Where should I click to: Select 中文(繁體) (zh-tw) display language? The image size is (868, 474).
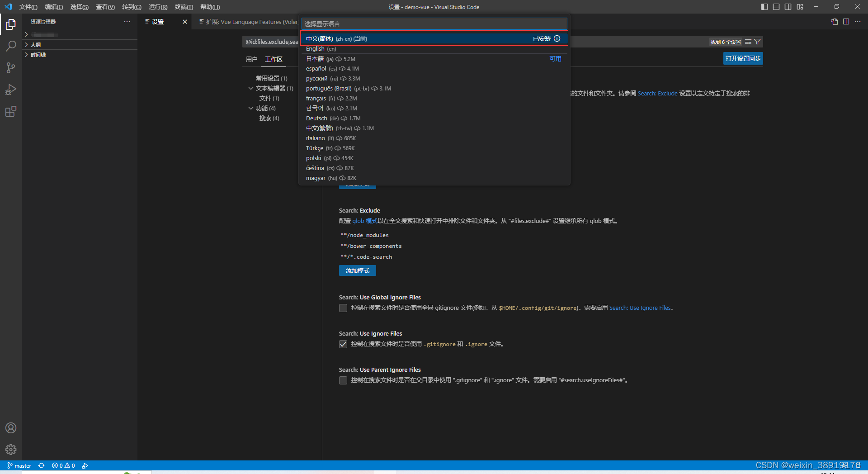point(434,128)
